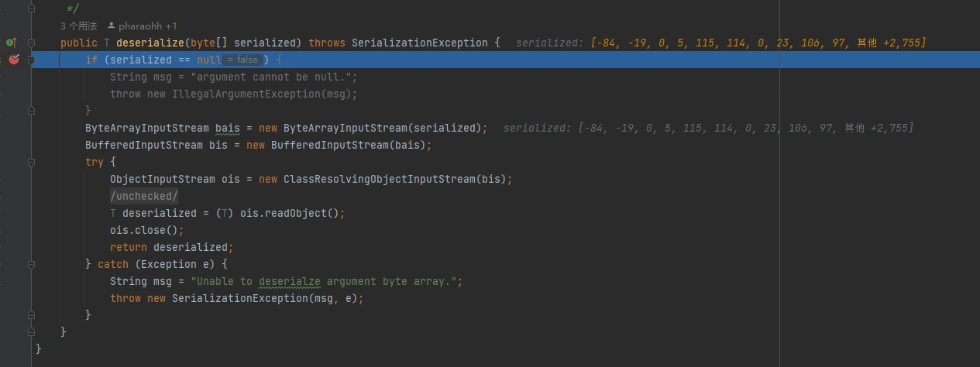Click the pharaohh +1 author annotation
The width and height of the screenshot is (980, 367).
tap(147, 26)
